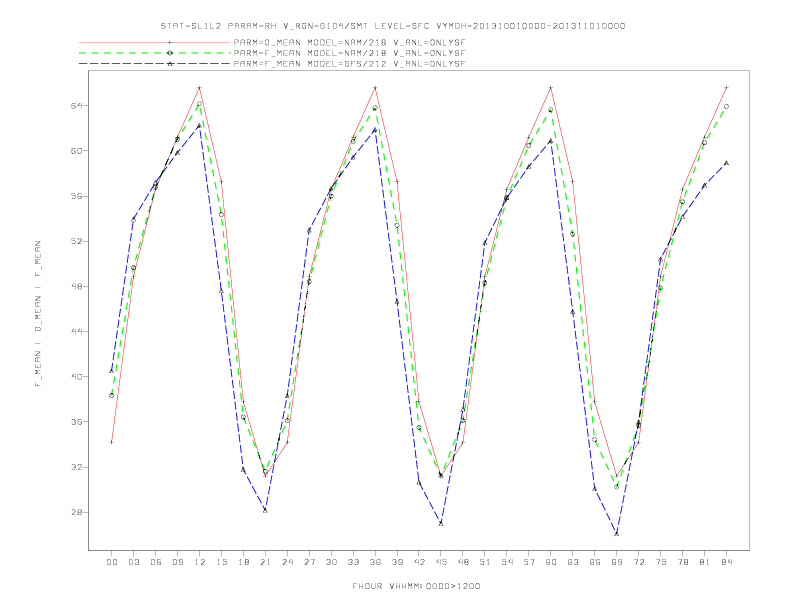Click y-axis tick value 56
This screenshot has width=792, height=612.
(x=77, y=196)
